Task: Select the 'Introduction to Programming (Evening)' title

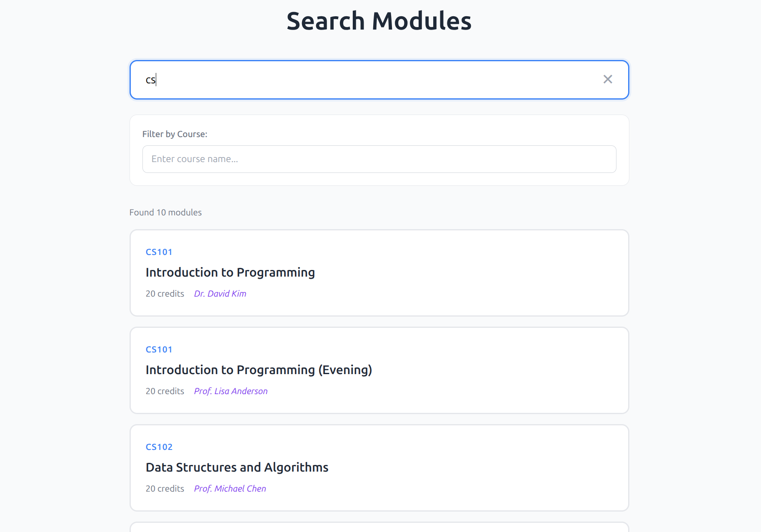Action: coord(259,370)
